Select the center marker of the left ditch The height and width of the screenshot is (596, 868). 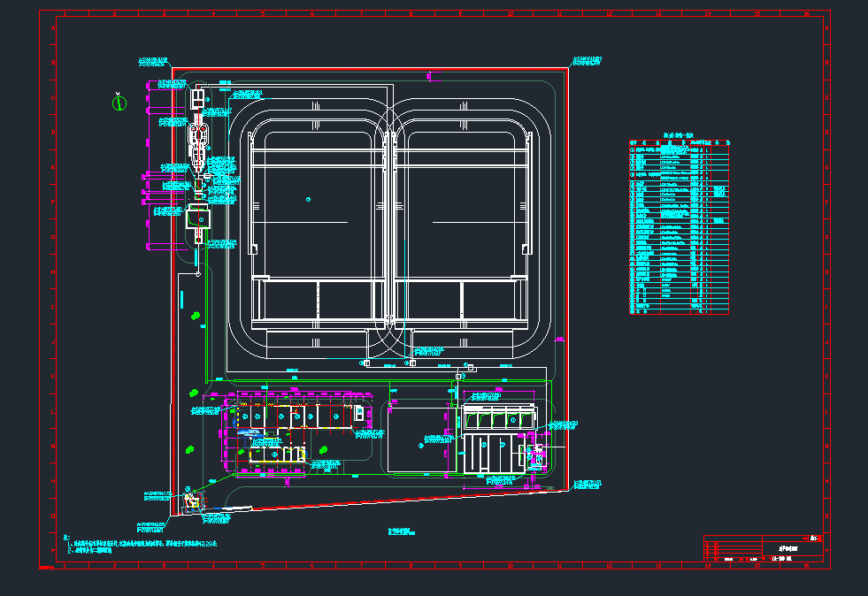[308, 199]
